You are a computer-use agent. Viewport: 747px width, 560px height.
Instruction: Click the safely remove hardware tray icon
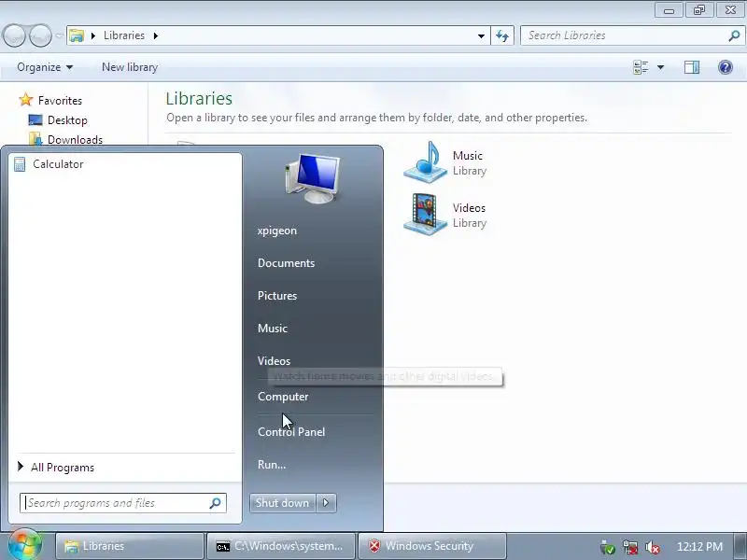tap(607, 548)
